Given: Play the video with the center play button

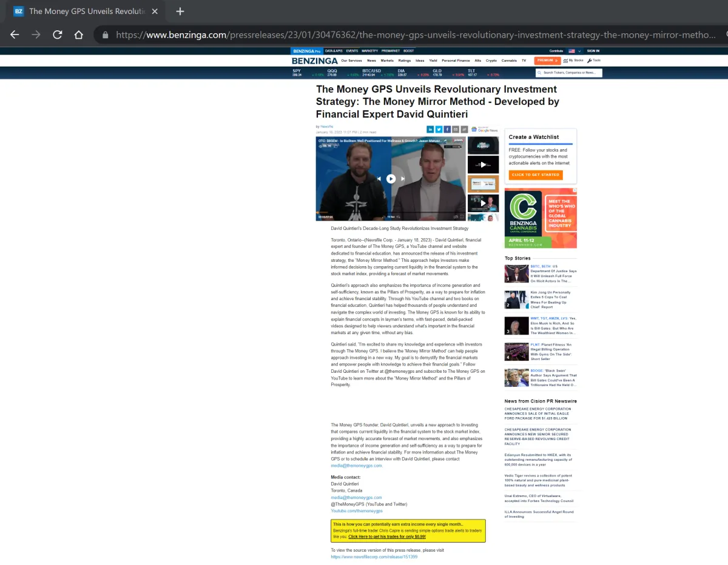Looking at the screenshot, I should (x=391, y=178).
